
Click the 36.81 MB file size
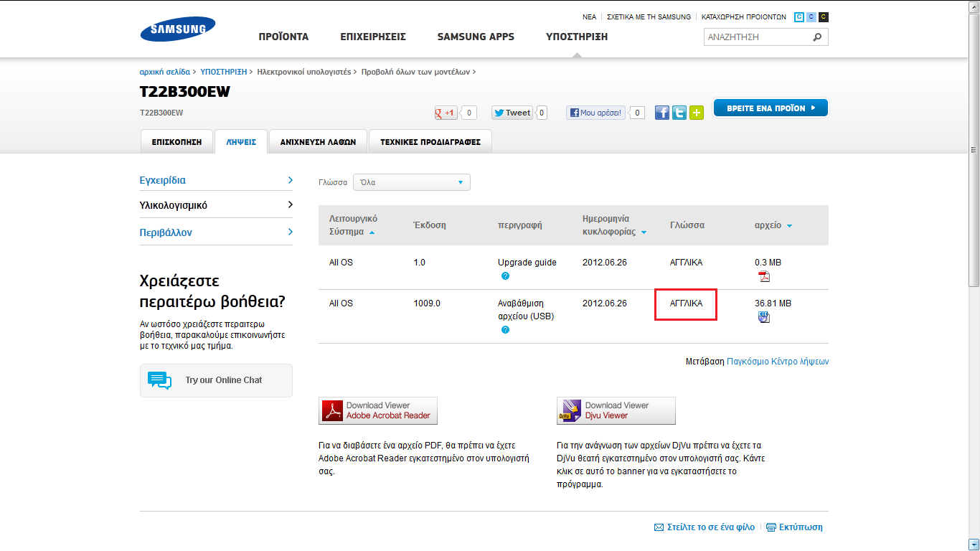click(773, 303)
